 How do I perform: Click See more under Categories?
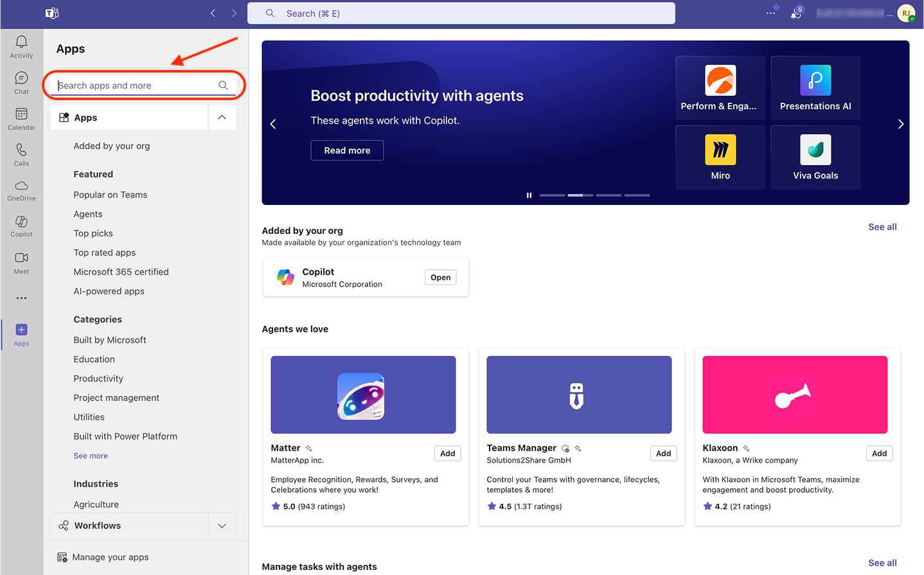point(91,456)
